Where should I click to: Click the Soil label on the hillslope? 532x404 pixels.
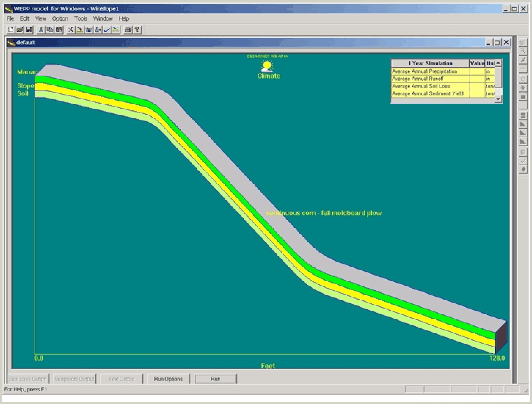click(23, 93)
